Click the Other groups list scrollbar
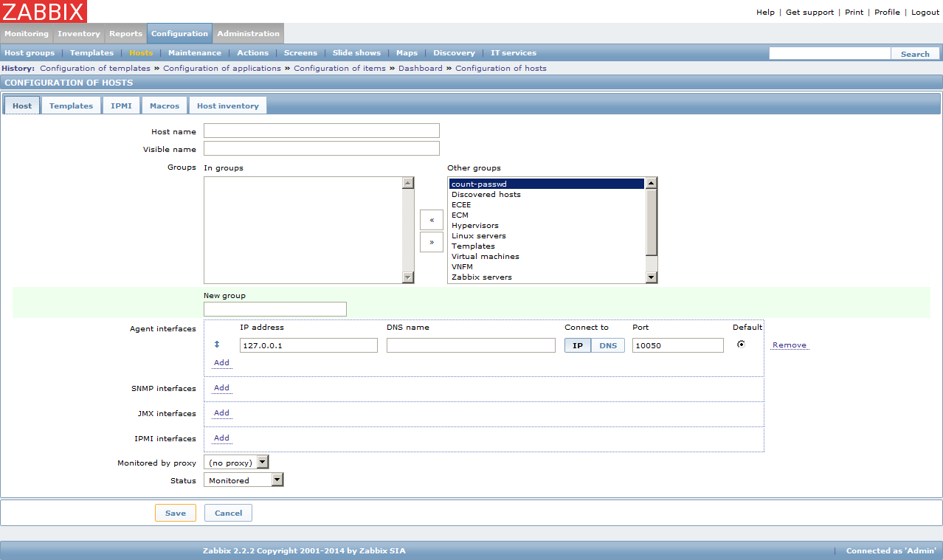Screen dimensions: 943x560 [x=652, y=230]
